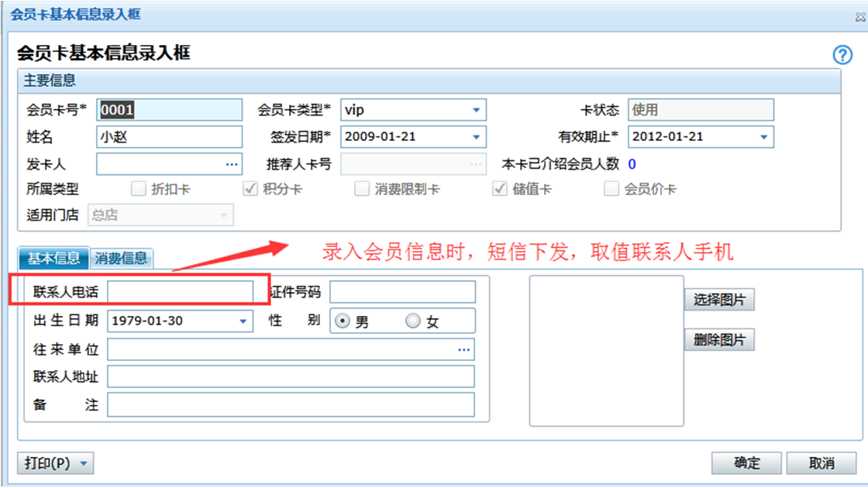Close the 会员卡基本信息录入框 window
This screenshot has height=488, width=868.
point(859,17)
